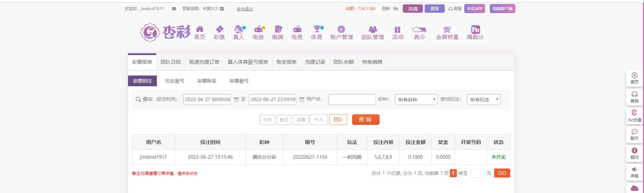Select 彩票账变 sub-tab
Viewport: 644px width, 193px height.
(207, 81)
